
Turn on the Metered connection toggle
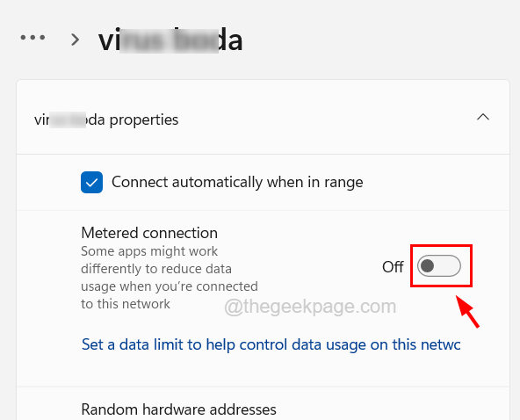pyautogui.click(x=439, y=265)
